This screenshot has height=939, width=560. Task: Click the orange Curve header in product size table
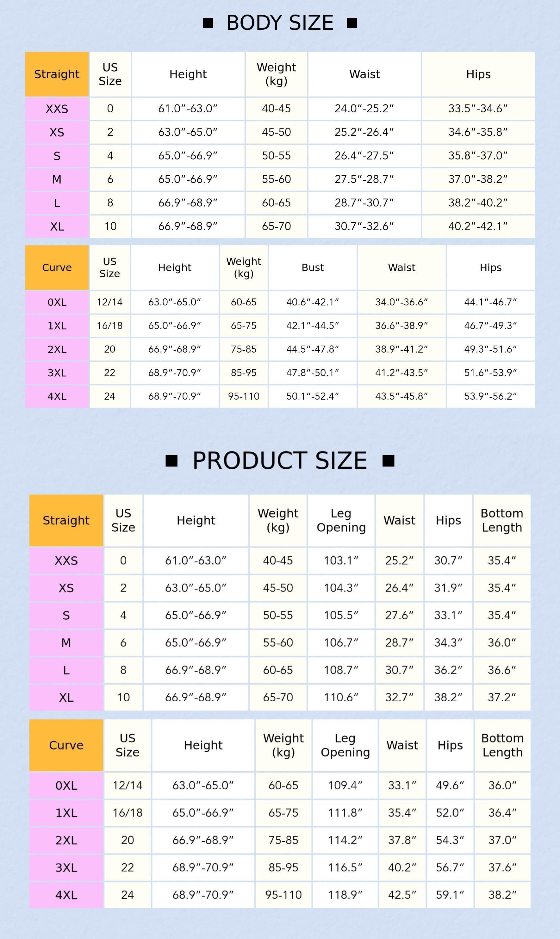pos(66,745)
